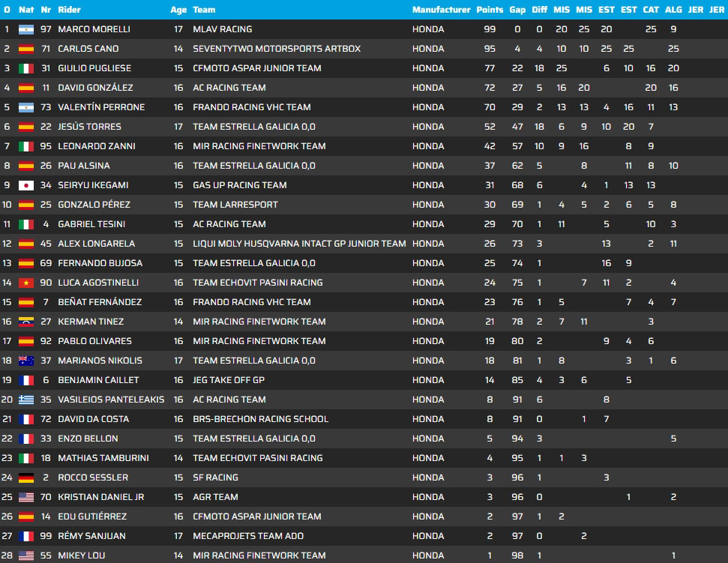Click the US flag next to Kristian Daniel Jr
This screenshot has width=728, height=563.
(x=26, y=497)
